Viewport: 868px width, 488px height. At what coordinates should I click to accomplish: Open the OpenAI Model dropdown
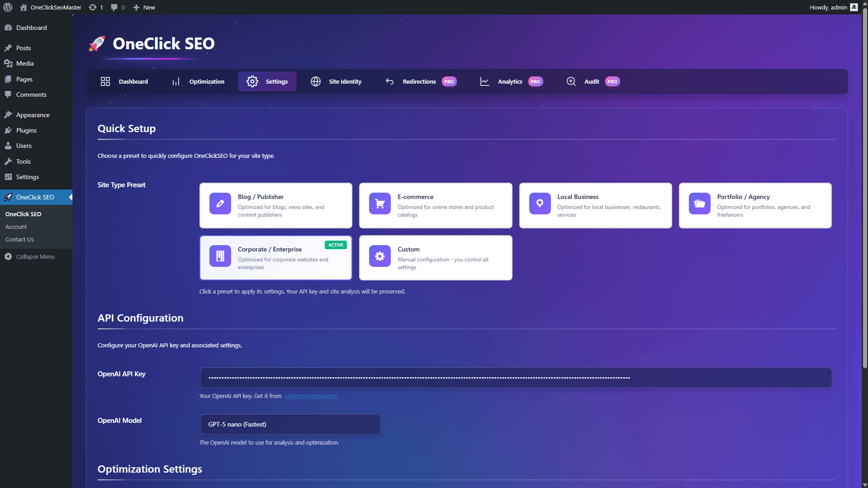(290, 424)
